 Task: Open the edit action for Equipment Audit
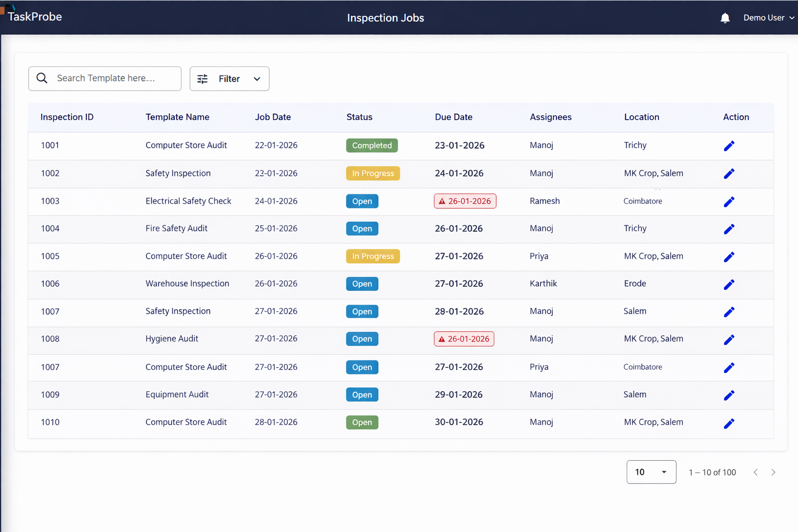729,395
